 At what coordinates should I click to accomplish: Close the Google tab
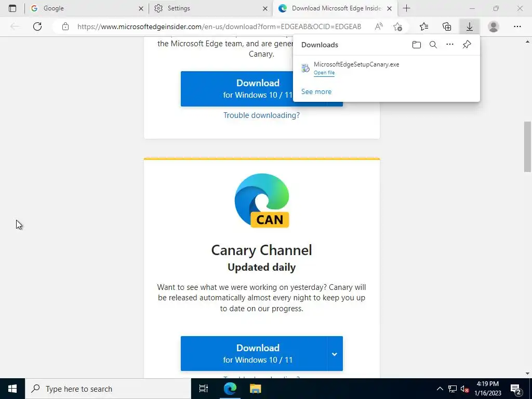point(141,8)
